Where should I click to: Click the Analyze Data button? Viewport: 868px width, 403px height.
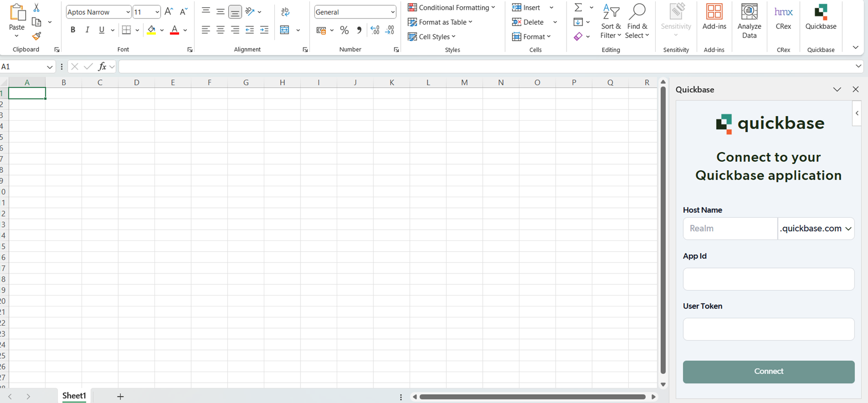tap(749, 21)
